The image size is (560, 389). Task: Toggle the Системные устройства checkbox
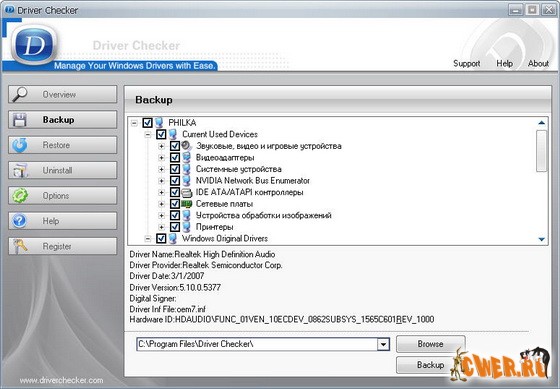(175, 169)
